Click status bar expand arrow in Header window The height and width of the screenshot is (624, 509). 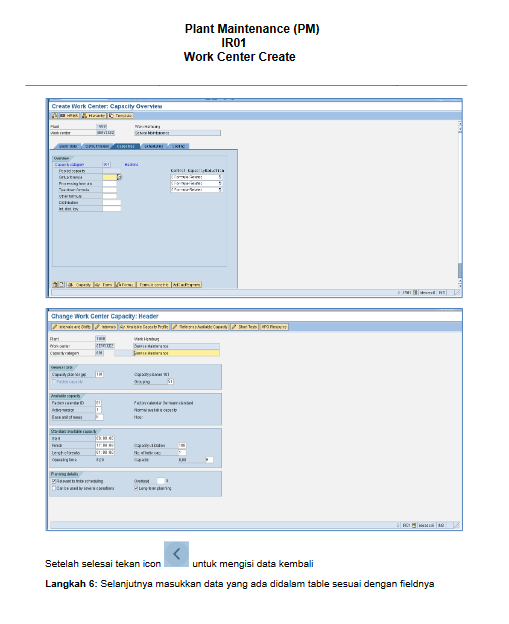point(398,526)
